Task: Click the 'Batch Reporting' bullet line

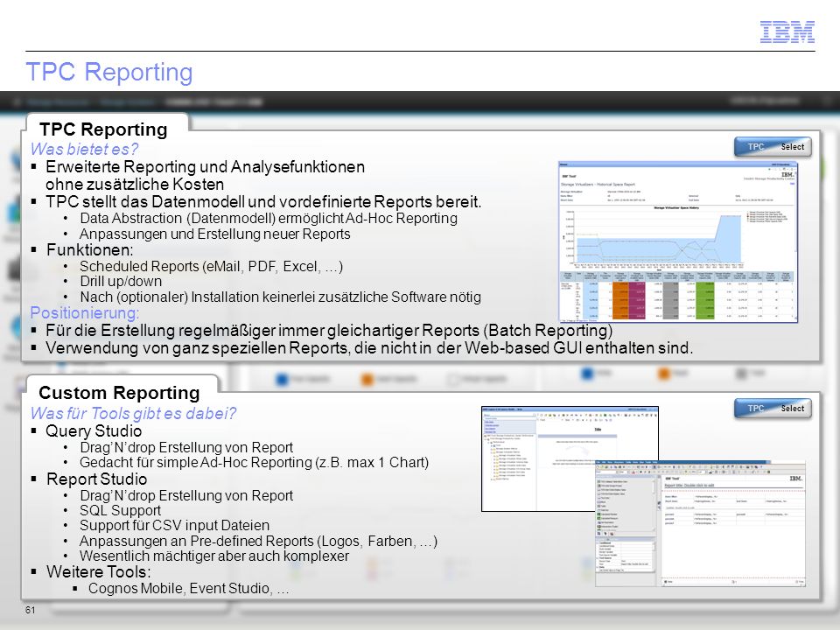Action: tap(329, 330)
